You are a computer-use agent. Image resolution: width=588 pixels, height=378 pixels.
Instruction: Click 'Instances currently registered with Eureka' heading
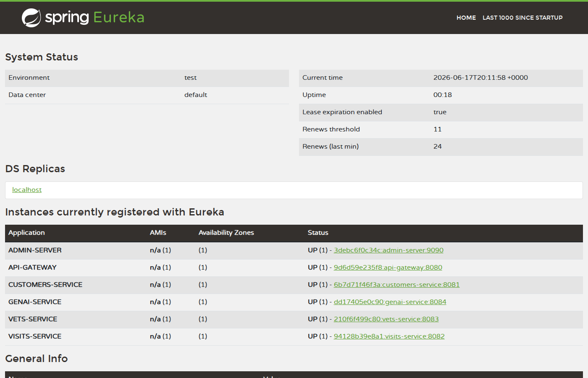115,212
